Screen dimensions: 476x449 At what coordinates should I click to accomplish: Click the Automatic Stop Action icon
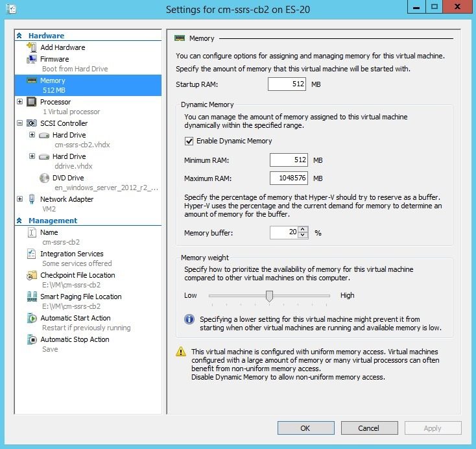(32, 339)
